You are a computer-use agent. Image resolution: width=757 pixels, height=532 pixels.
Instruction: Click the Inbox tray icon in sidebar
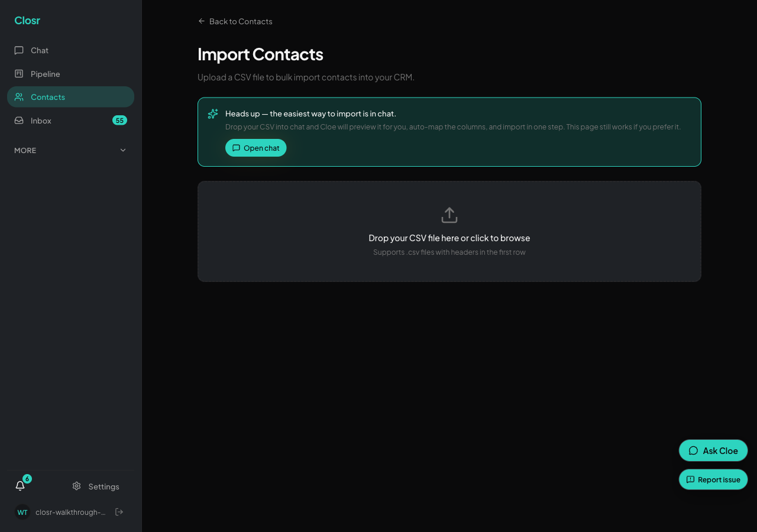[19, 121]
